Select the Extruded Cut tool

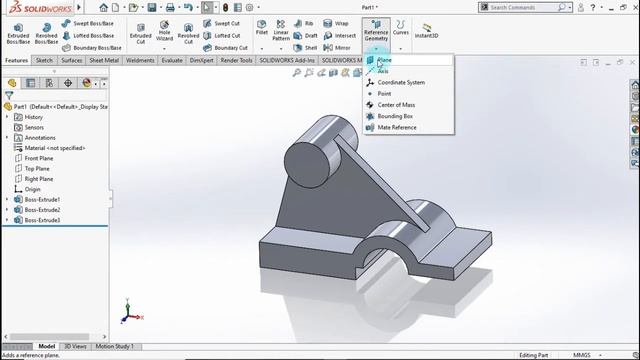click(x=140, y=33)
